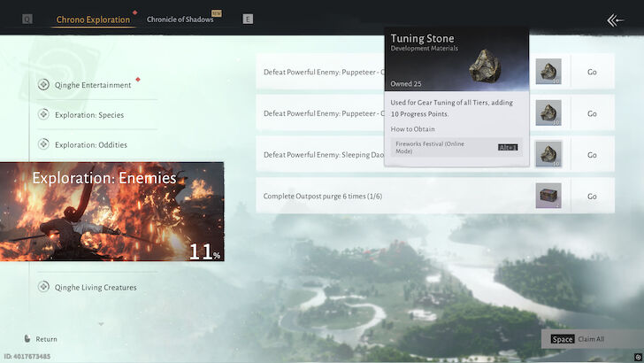
Task: Select Qinghe Living Creatures in the list
Action: point(95,287)
